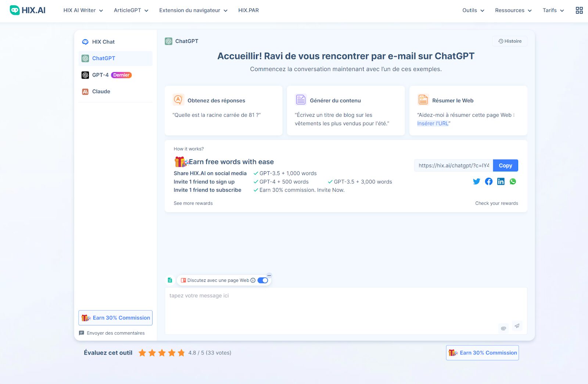Share via LinkedIn icon
Image resolution: width=588 pixels, height=384 pixels.
click(x=501, y=181)
